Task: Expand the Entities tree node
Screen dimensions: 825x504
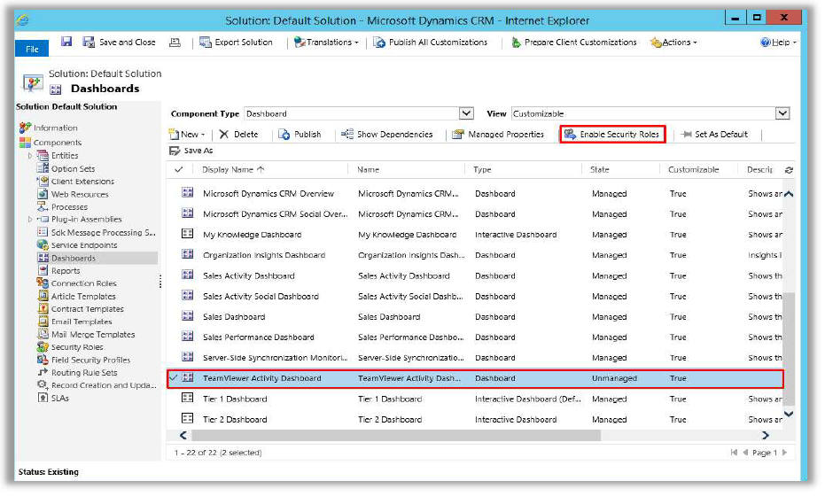Action: pos(30,156)
